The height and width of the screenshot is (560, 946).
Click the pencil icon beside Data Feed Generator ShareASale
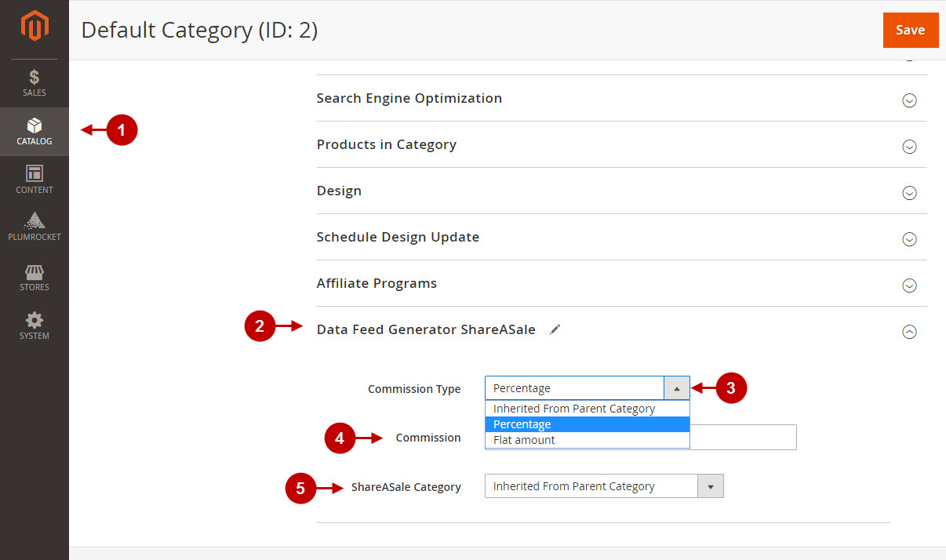click(x=555, y=330)
